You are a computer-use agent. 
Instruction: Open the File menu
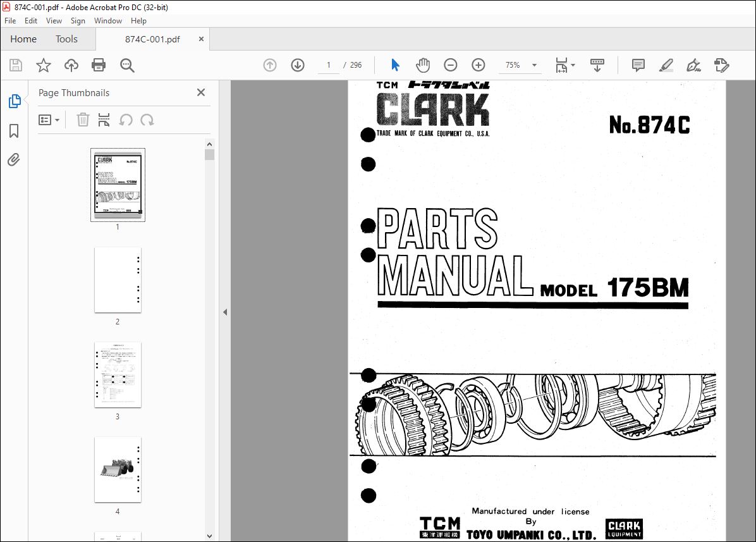[10, 21]
